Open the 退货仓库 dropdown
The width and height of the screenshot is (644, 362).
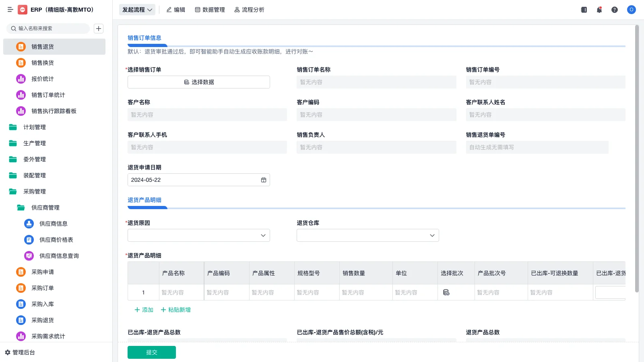(x=367, y=235)
